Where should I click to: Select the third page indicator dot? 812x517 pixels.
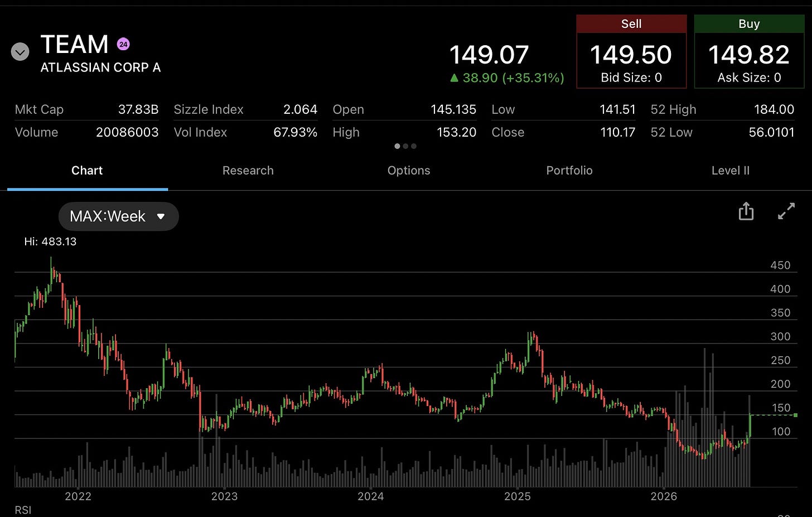click(414, 146)
